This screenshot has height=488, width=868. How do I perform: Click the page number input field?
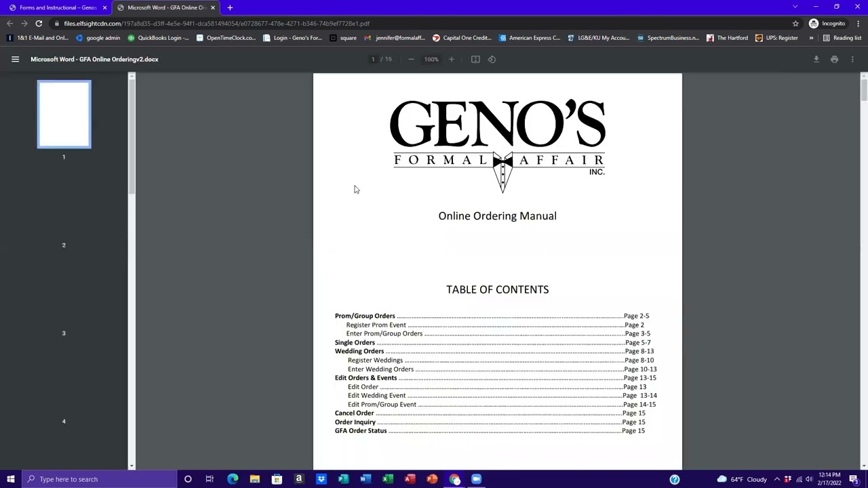tap(373, 59)
